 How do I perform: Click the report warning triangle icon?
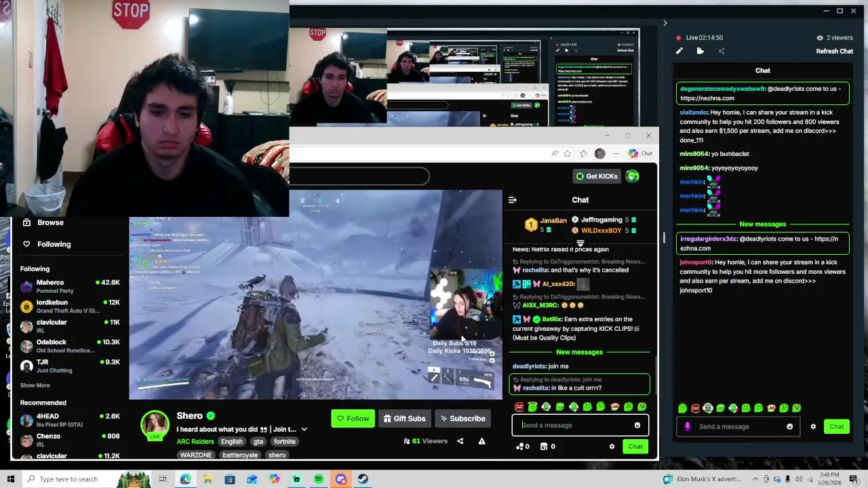(481, 441)
